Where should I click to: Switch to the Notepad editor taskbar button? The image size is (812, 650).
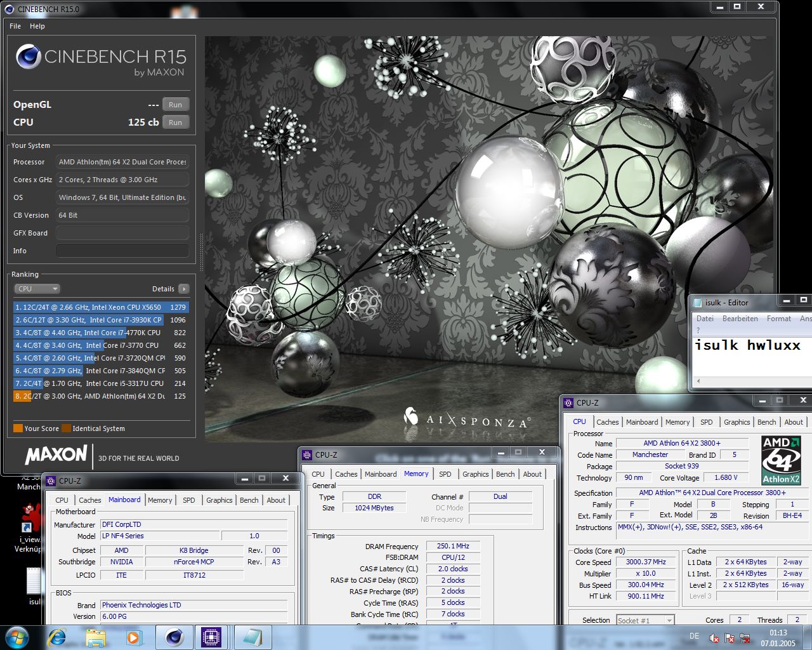pos(252,637)
